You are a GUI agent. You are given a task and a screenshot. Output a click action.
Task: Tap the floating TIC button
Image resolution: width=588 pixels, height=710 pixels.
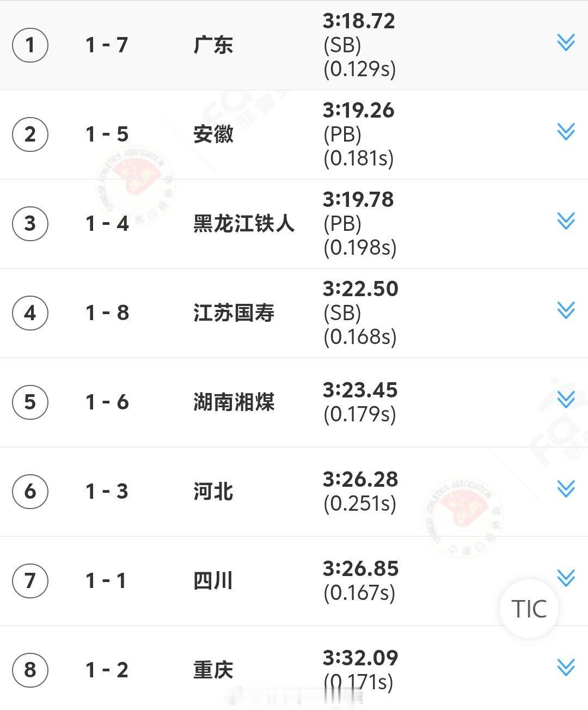point(529,609)
